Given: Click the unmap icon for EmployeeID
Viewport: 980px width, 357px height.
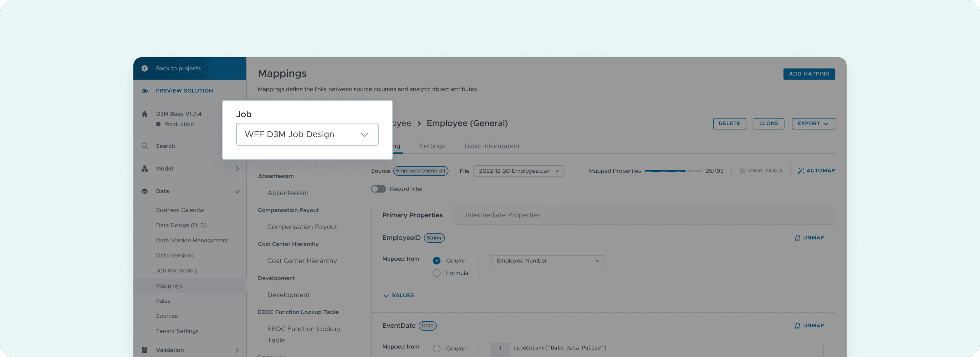Looking at the screenshot, I should [x=797, y=238].
